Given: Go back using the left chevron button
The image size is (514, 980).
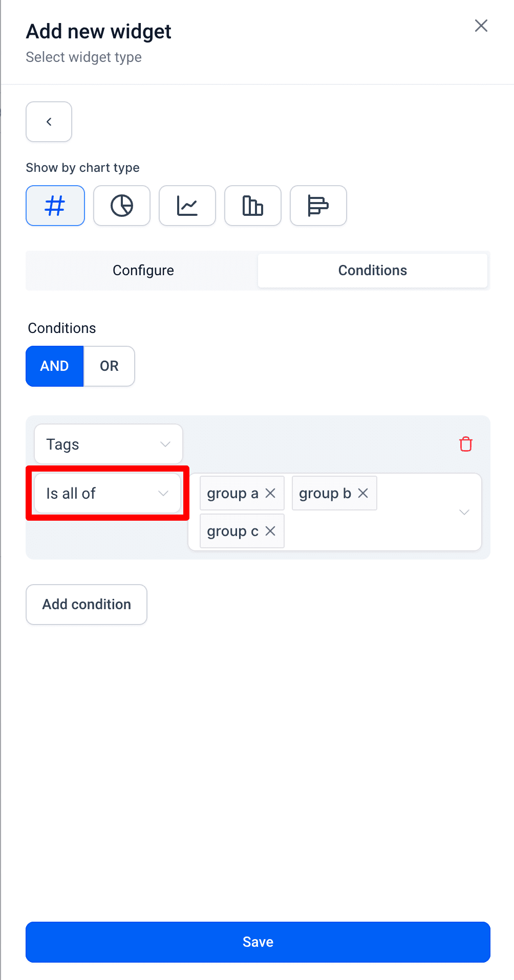Looking at the screenshot, I should 49,122.
